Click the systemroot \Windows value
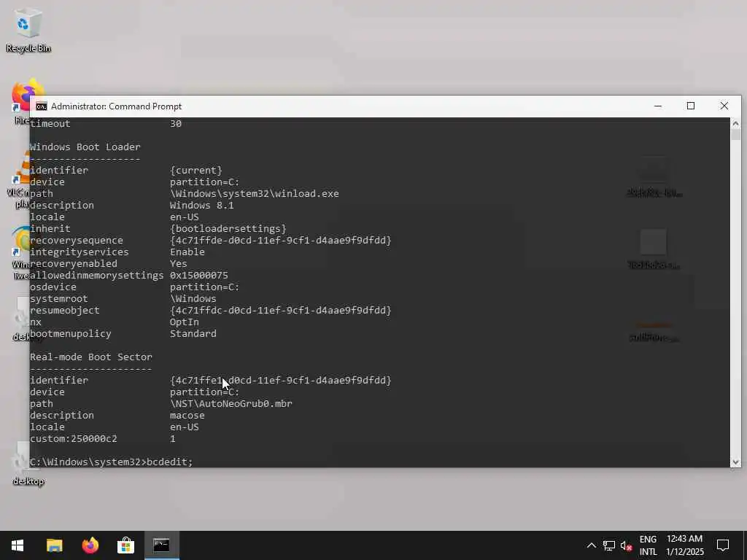Image resolution: width=747 pixels, height=560 pixels. pyautogui.click(x=193, y=298)
